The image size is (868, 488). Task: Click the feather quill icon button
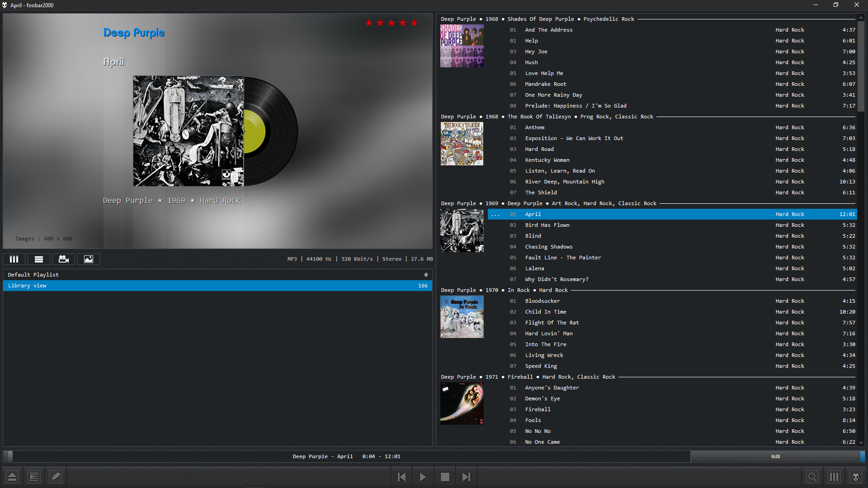(56, 477)
